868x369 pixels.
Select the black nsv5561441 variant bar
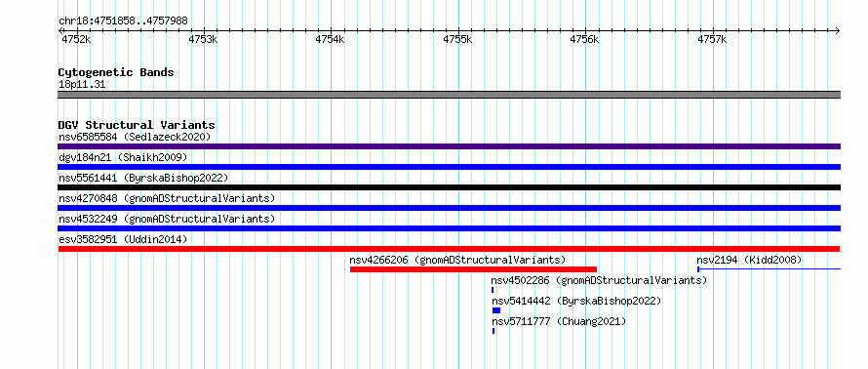tap(449, 187)
